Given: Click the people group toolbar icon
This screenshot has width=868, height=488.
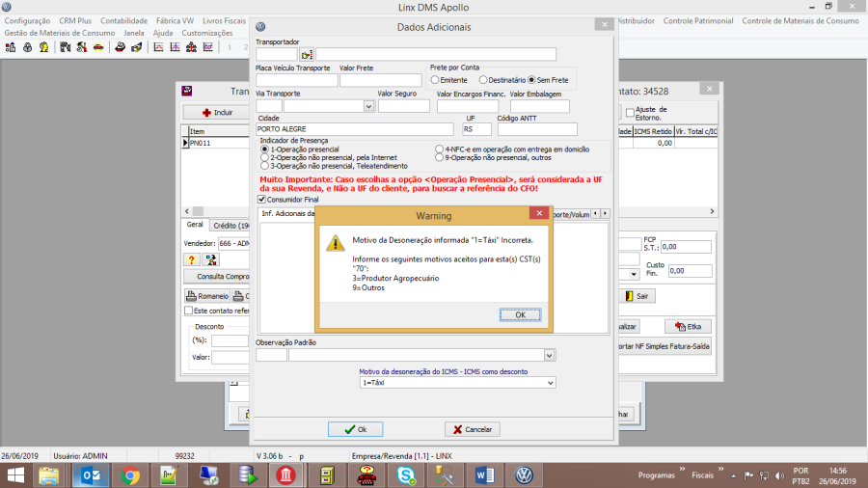Looking at the screenshot, I should coord(192,47).
